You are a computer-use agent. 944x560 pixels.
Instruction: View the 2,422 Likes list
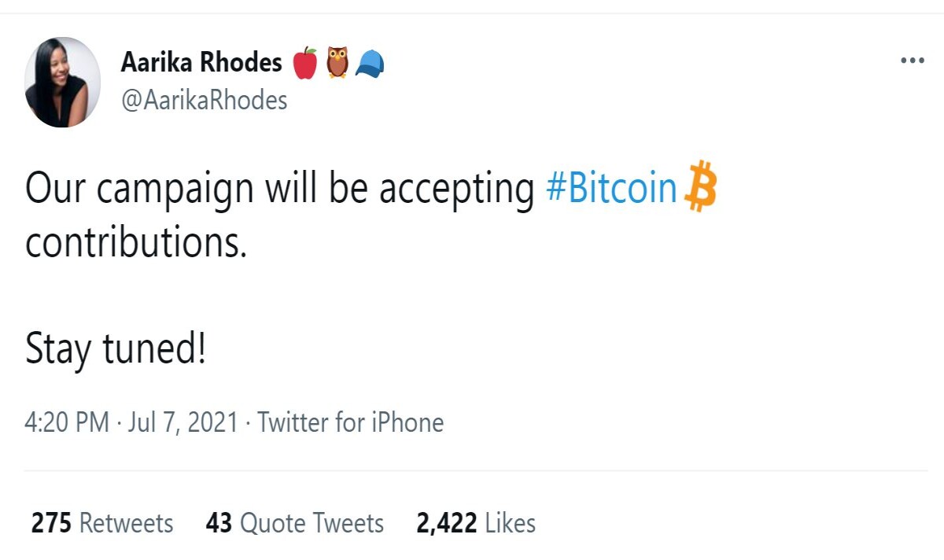click(476, 524)
